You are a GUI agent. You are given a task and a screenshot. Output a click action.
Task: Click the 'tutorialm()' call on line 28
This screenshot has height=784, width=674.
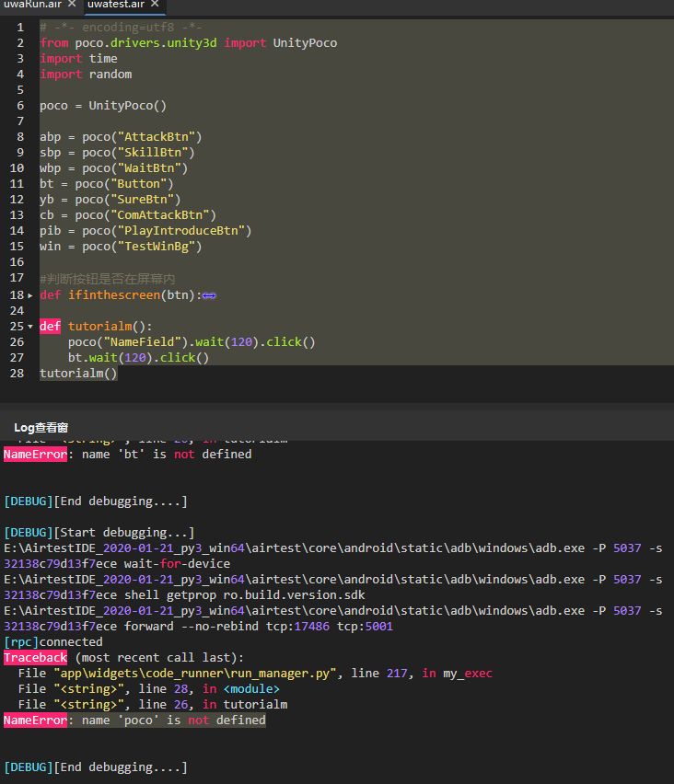[x=78, y=374]
